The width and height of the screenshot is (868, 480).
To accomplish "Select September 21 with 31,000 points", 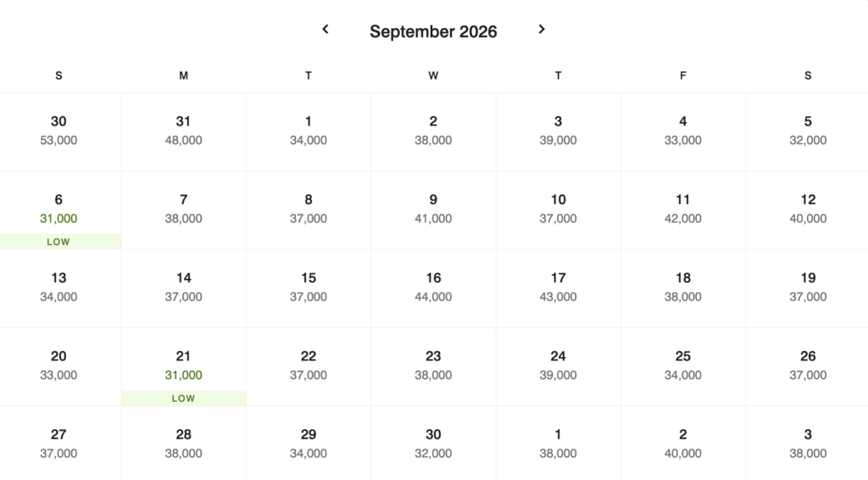I will pyautogui.click(x=183, y=365).
